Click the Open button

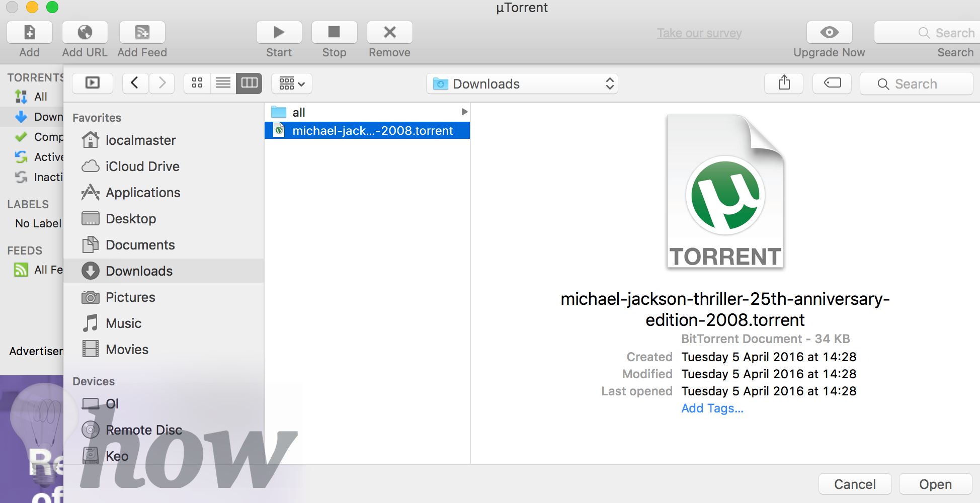(935, 484)
